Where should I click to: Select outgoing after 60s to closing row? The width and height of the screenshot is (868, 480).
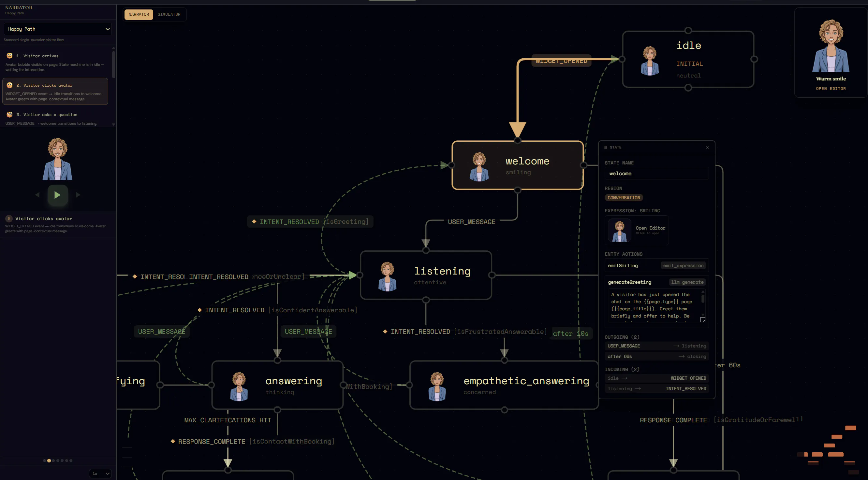pos(656,356)
